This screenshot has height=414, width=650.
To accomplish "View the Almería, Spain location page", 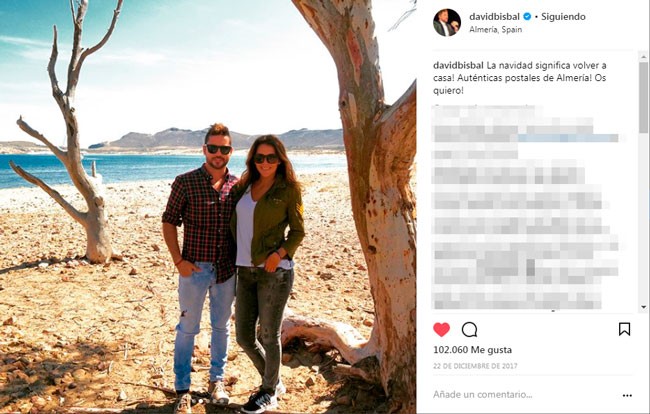I will point(495,29).
